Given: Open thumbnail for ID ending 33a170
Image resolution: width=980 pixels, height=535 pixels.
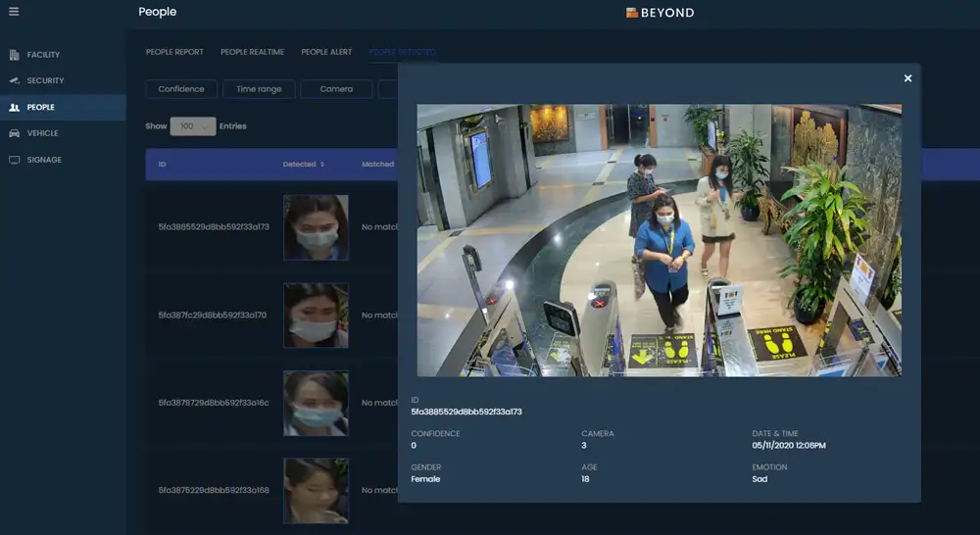Looking at the screenshot, I should [x=316, y=316].
